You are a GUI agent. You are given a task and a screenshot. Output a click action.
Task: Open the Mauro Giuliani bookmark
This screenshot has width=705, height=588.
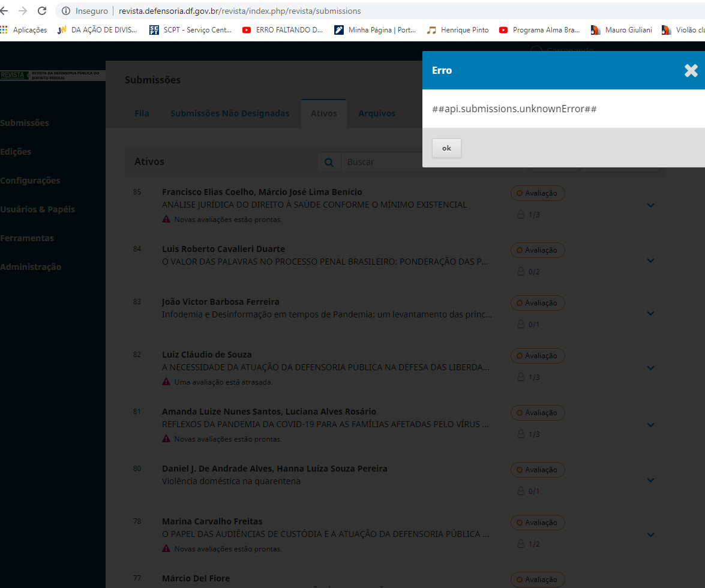point(622,29)
